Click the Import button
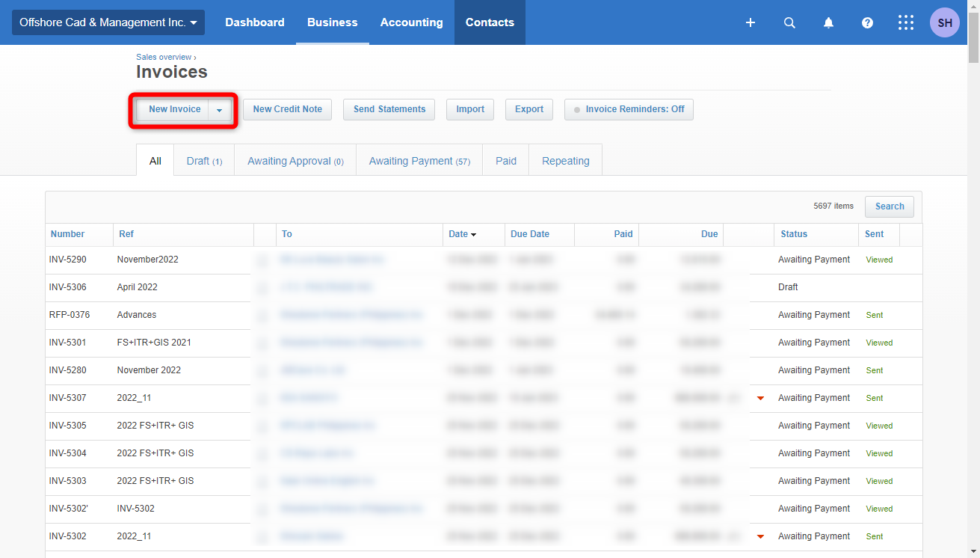Image resolution: width=980 pixels, height=558 pixels. click(x=470, y=109)
